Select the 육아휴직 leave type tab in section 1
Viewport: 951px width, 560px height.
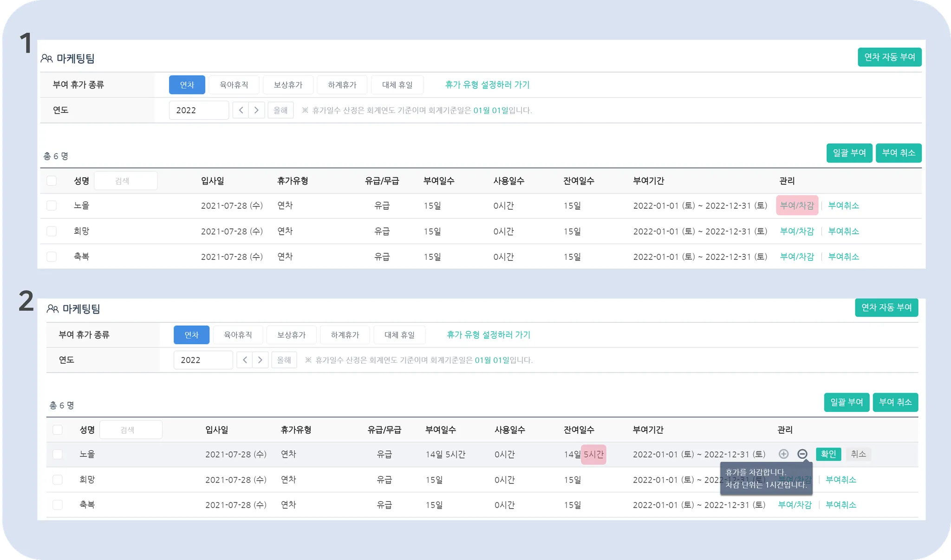(x=234, y=85)
